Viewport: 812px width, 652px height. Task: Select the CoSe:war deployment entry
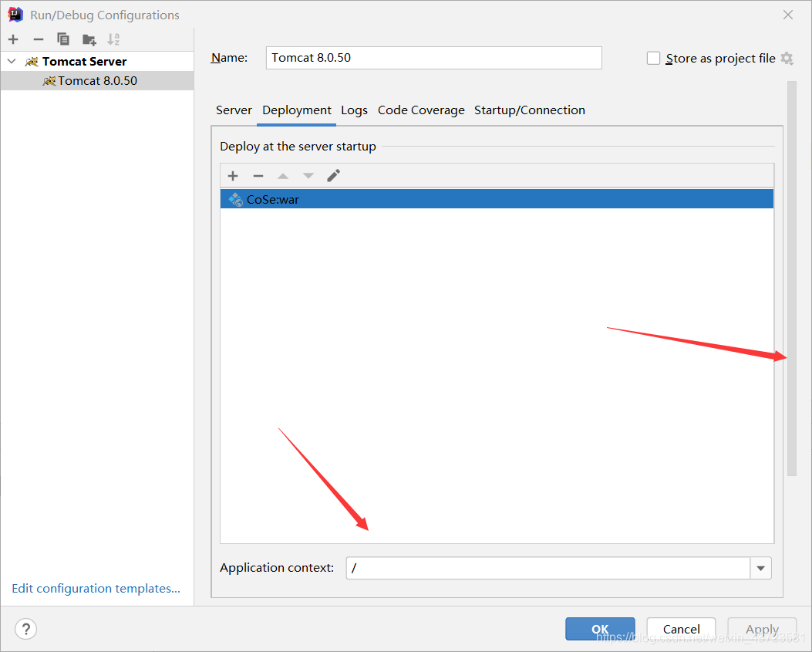[497, 199]
